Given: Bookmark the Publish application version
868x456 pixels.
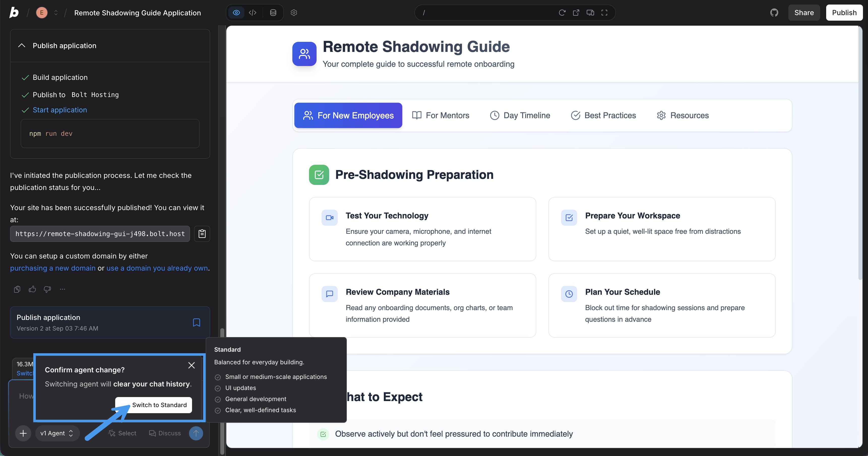Looking at the screenshot, I should click(196, 322).
